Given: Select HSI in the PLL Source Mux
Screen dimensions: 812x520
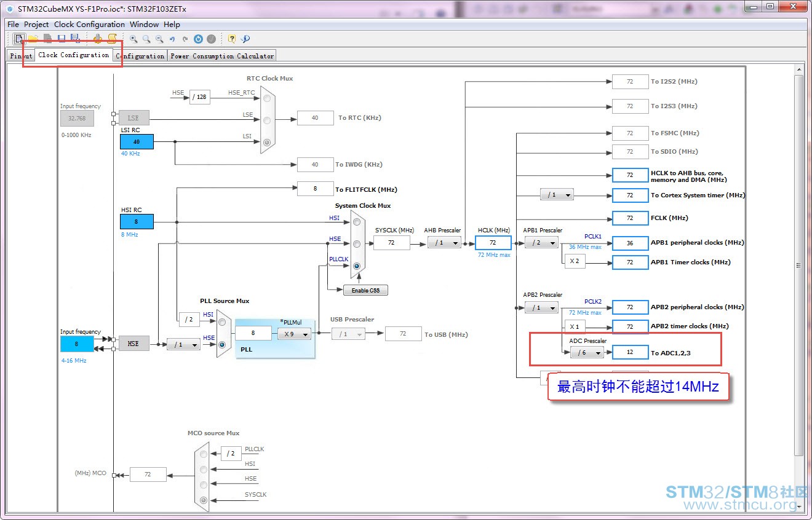Looking at the screenshot, I should click(x=223, y=322).
